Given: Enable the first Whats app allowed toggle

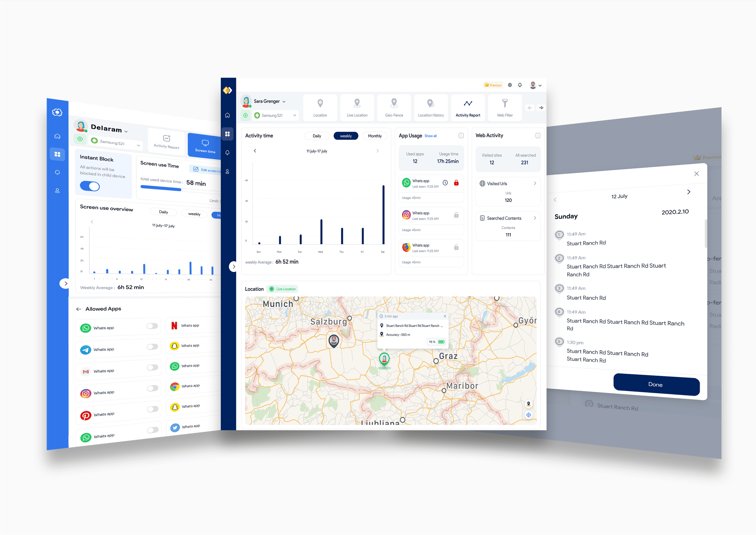Looking at the screenshot, I should 152,326.
